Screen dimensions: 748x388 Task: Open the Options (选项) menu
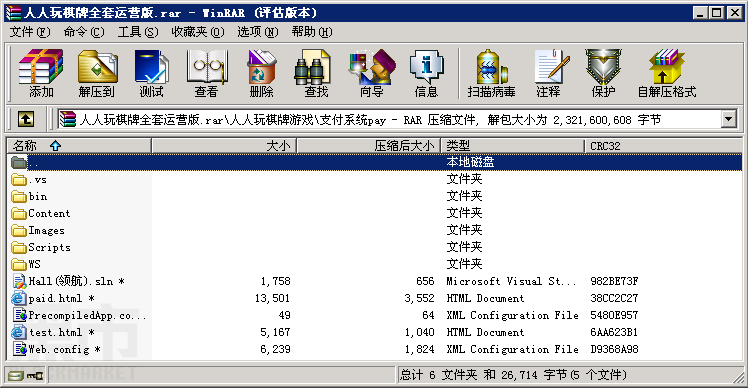tap(258, 32)
